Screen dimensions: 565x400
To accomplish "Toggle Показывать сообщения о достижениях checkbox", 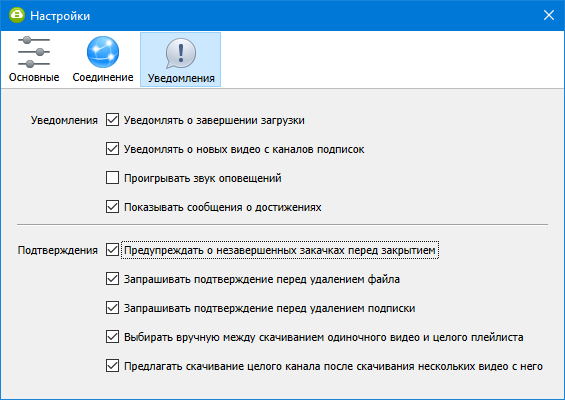I will pyautogui.click(x=112, y=207).
